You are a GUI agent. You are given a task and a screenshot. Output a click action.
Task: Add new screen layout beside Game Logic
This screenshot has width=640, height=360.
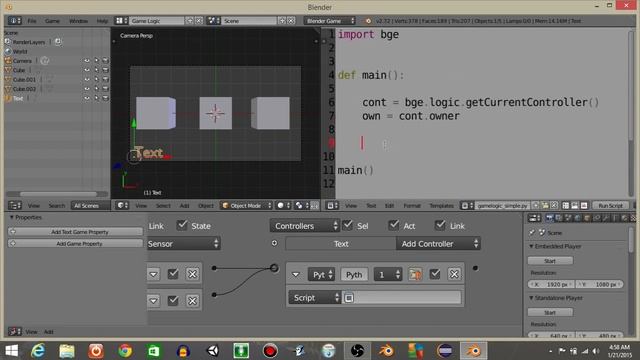click(x=190, y=20)
